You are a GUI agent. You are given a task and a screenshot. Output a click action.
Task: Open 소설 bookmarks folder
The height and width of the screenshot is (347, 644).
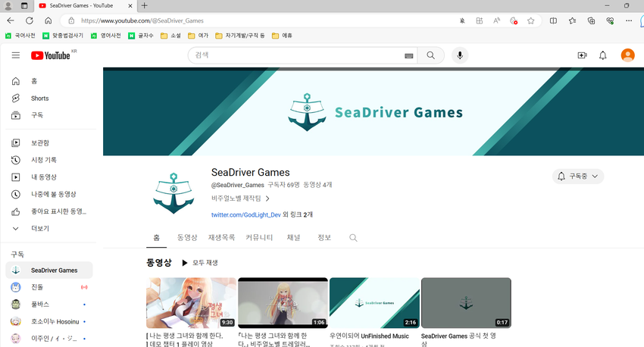(170, 36)
